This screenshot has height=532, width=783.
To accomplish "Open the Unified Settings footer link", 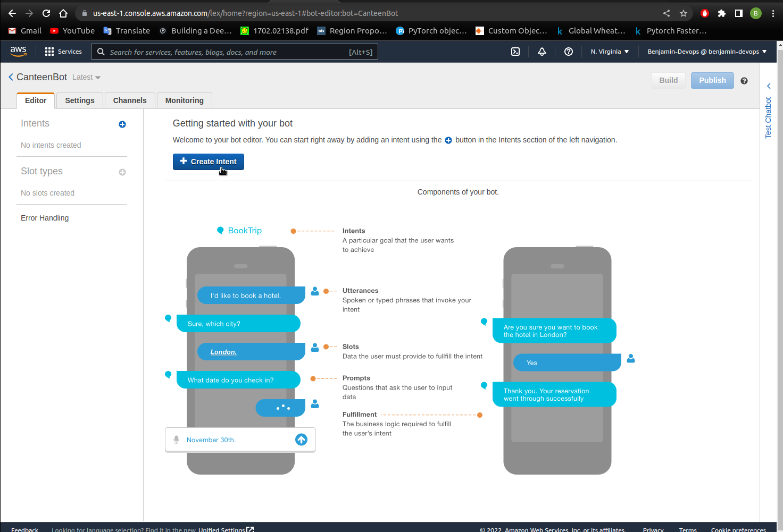I will click(226, 529).
